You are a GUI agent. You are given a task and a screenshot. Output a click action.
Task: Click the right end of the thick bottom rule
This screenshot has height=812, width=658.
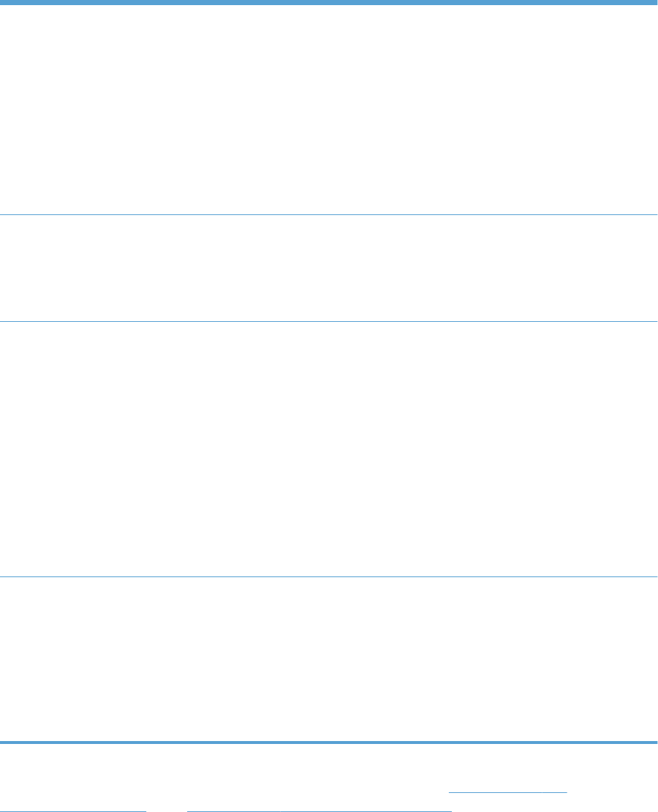pyautogui.click(x=655, y=743)
